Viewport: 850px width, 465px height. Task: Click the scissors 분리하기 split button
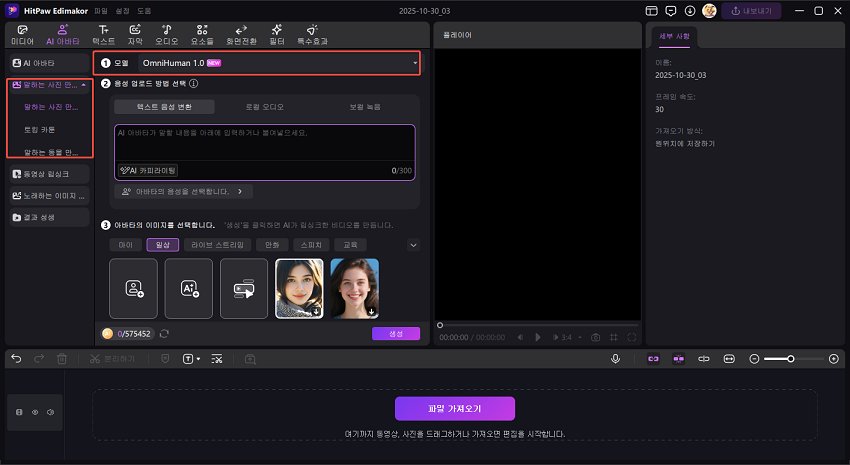(x=112, y=359)
